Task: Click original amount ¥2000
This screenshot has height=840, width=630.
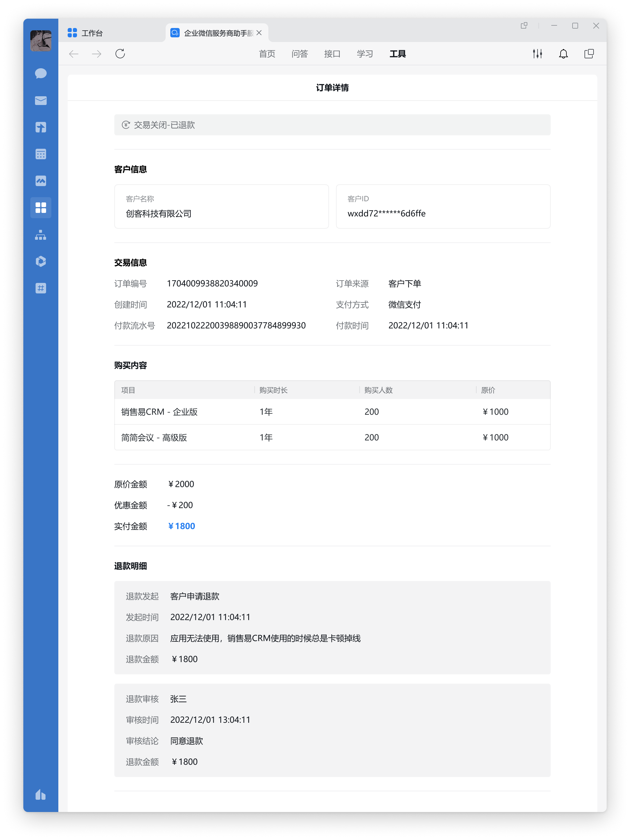Action: click(181, 484)
